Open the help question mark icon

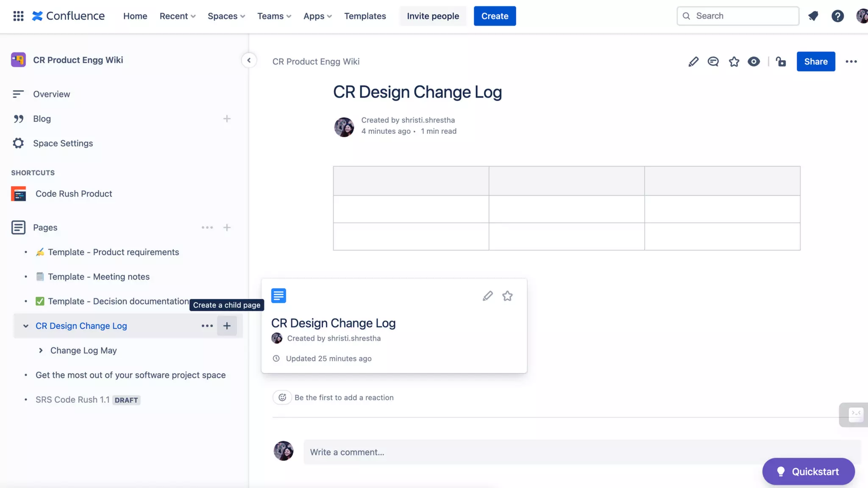point(837,16)
